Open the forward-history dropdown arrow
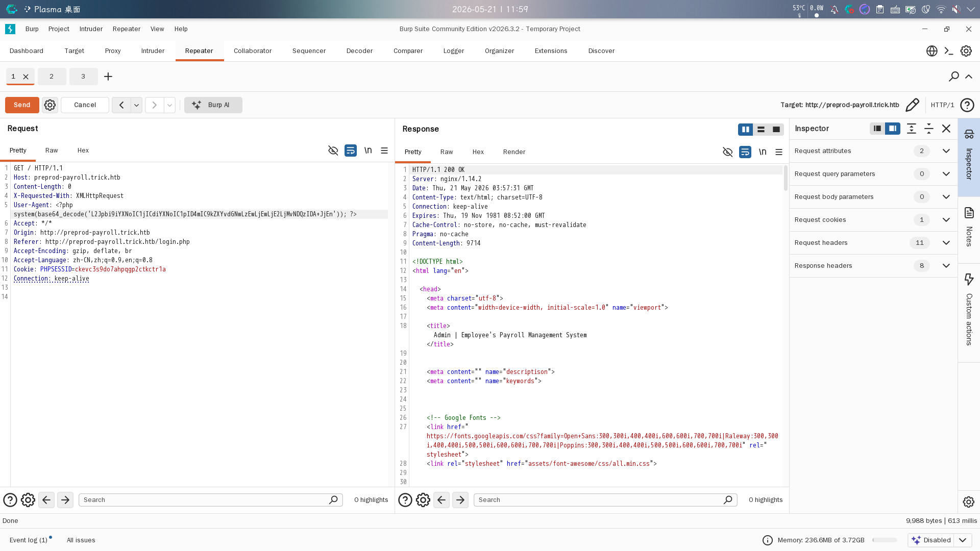This screenshot has height=551, width=980. [x=169, y=105]
